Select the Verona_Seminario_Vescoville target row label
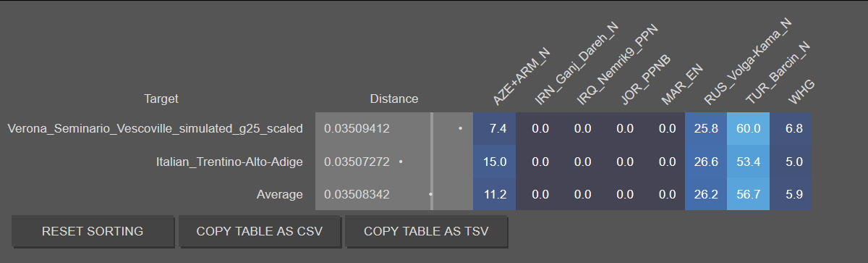Screen dimensions: 868x263 (155, 129)
